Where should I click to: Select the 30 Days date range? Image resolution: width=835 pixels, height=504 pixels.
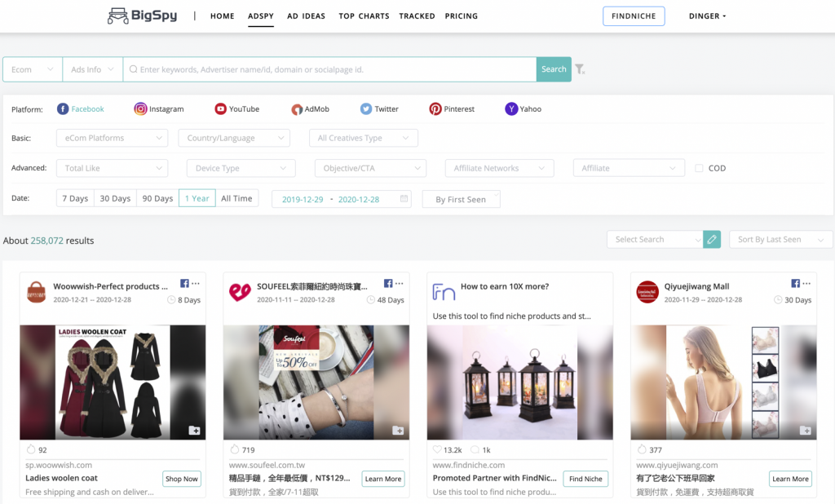115,198
